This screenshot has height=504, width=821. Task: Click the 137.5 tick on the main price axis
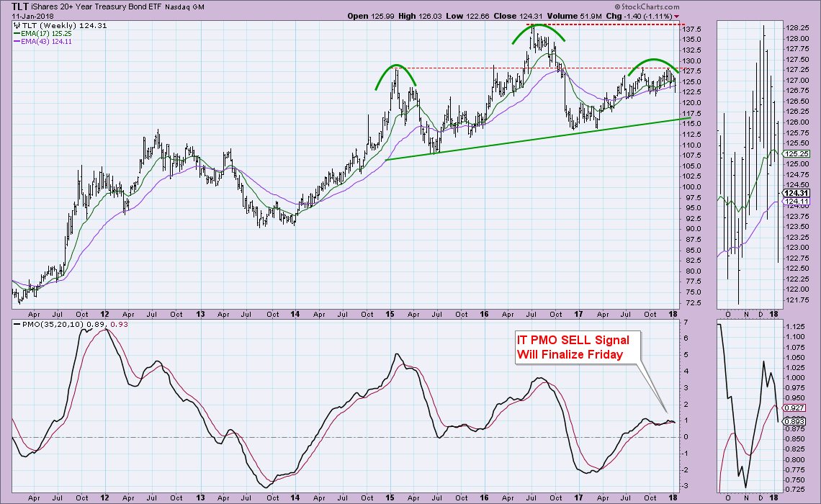(692, 29)
